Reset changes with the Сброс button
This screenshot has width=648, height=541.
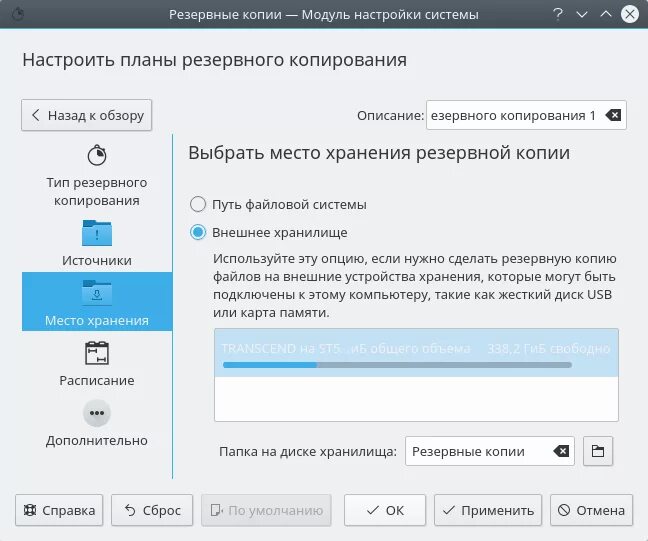(x=152, y=510)
